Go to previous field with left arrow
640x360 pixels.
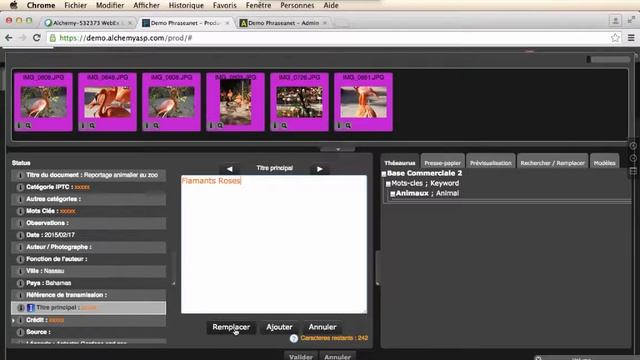click(x=229, y=169)
